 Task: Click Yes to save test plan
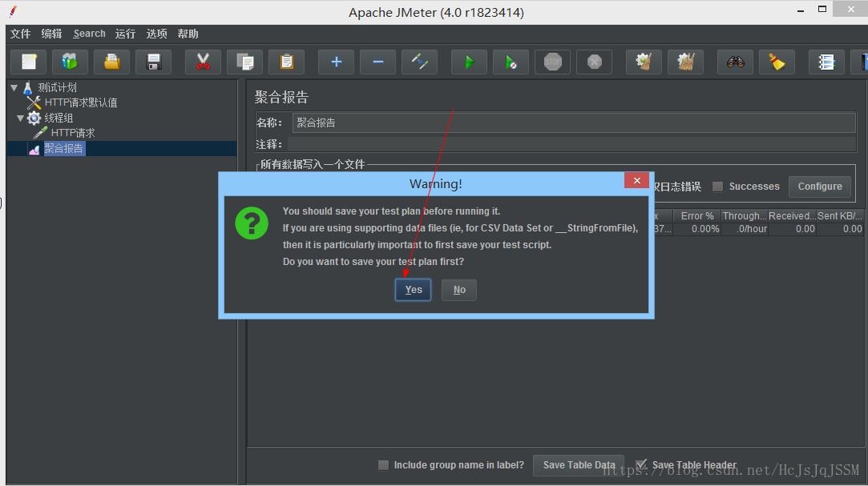tap(413, 290)
